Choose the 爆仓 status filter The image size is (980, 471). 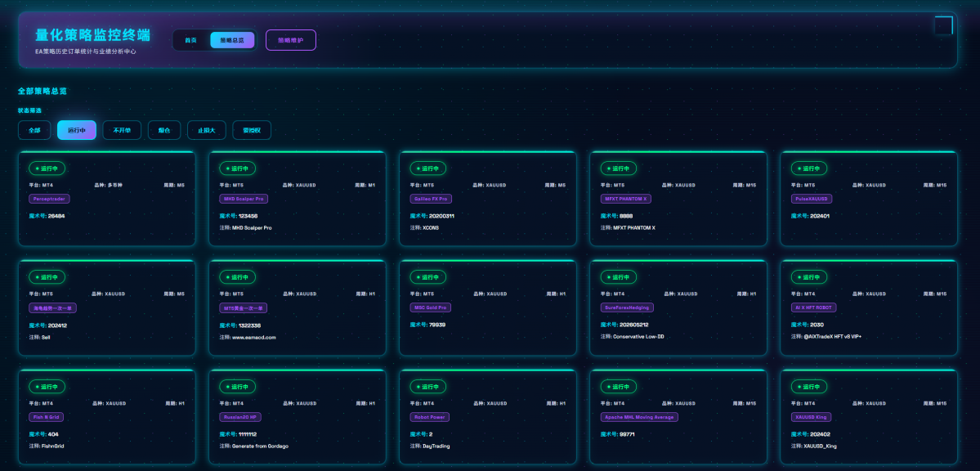pos(164,130)
